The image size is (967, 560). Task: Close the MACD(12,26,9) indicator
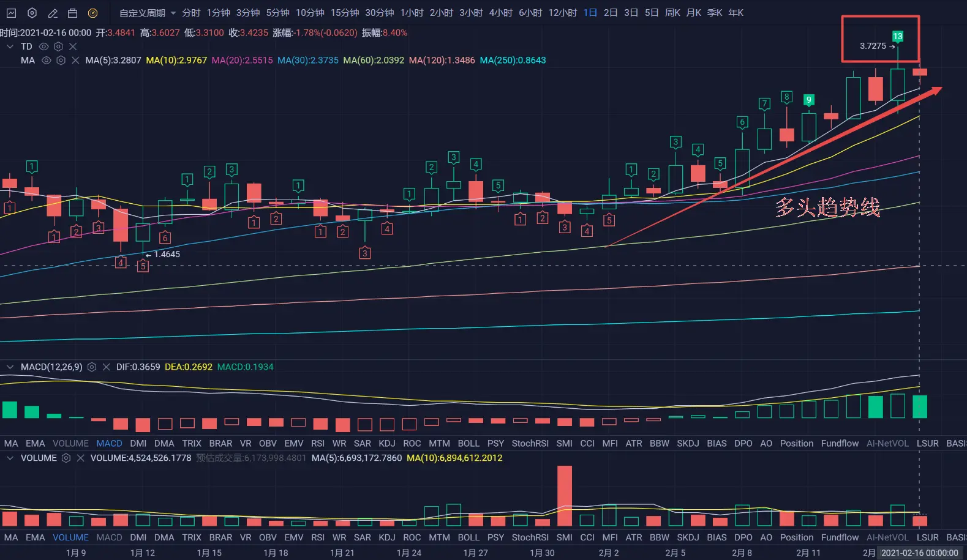[106, 367]
